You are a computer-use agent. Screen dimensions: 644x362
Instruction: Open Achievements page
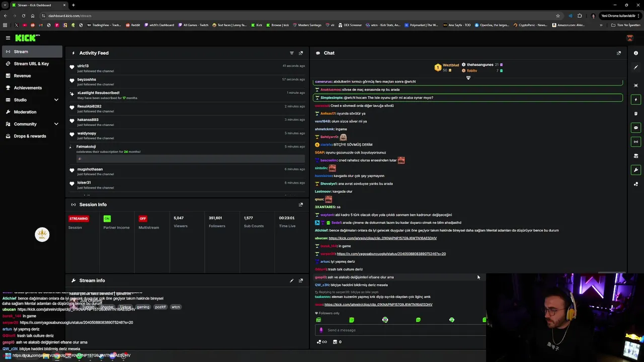coord(28,88)
